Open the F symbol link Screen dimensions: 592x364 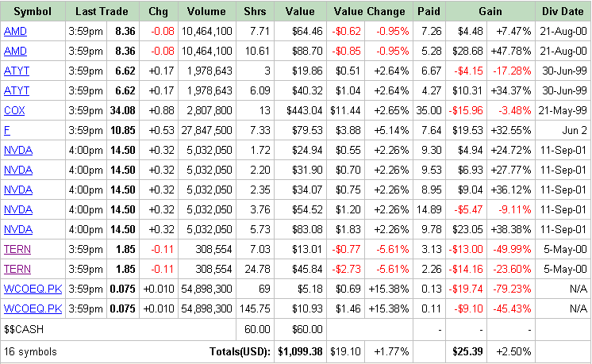7,130
